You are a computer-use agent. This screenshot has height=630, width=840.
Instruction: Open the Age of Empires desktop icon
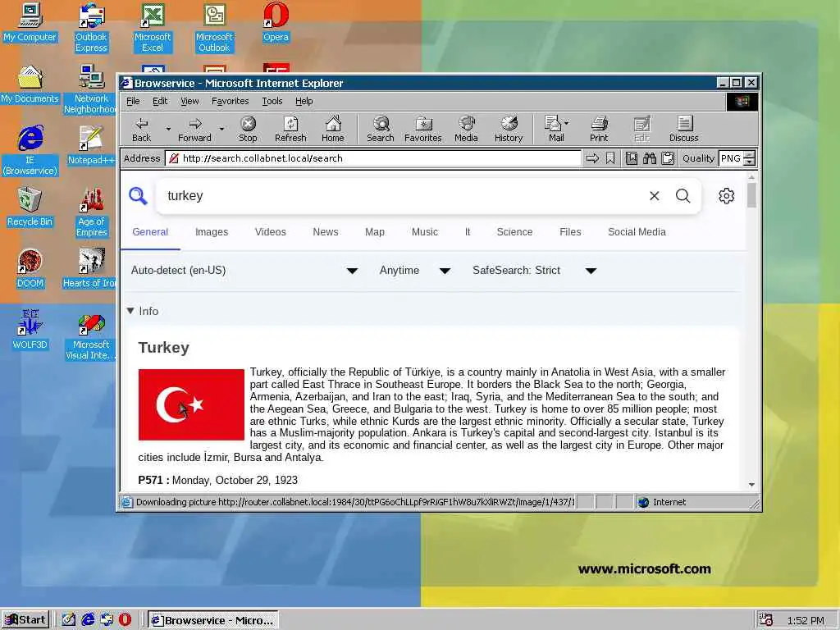(91, 212)
